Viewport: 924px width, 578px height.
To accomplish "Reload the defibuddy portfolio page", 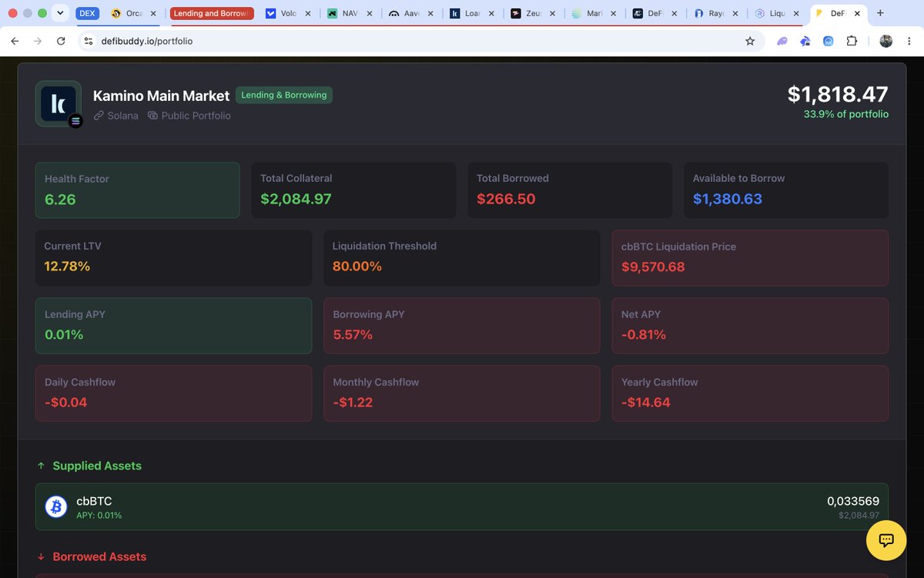I will point(61,41).
